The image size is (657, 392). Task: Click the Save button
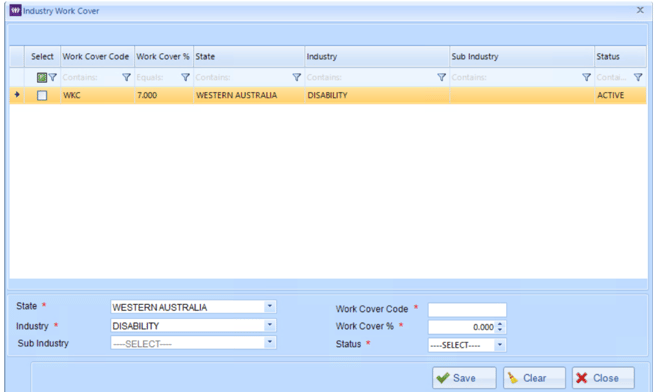tap(464, 378)
